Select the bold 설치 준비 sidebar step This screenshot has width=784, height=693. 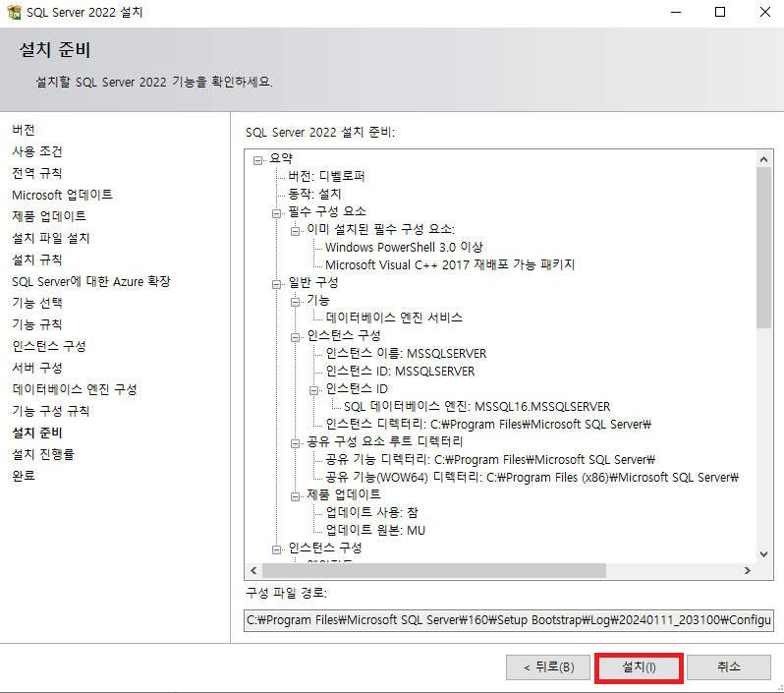(37, 433)
